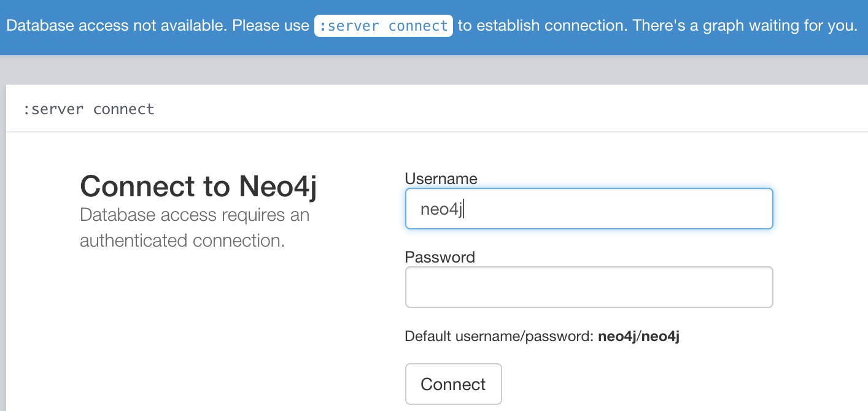Click the Database access not available message
The width and height of the screenshot is (868, 411).
coord(103,26)
